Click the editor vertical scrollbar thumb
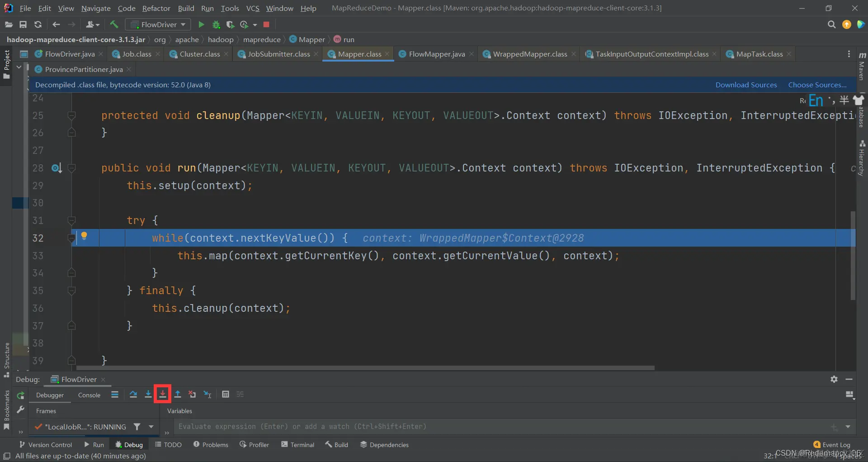The image size is (868, 462). click(x=853, y=255)
